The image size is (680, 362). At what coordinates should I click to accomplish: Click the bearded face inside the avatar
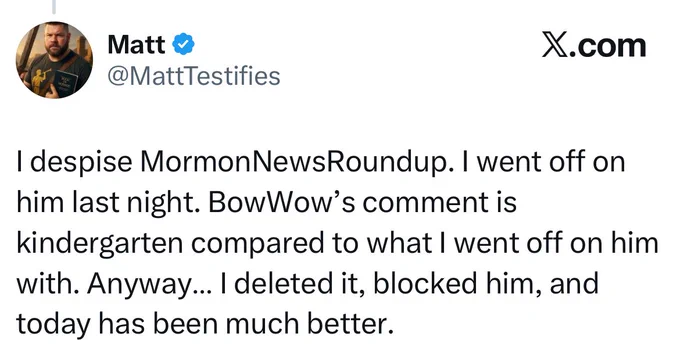point(57,40)
